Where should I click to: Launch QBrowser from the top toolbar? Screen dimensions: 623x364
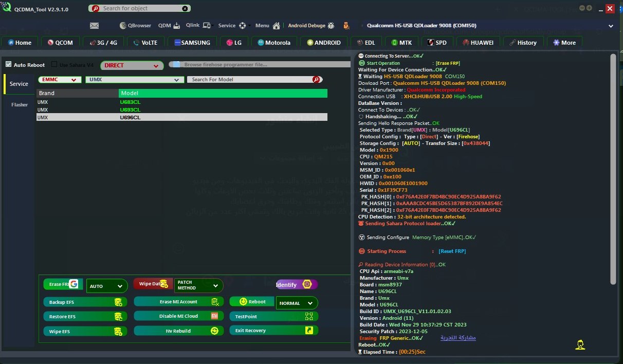tap(135, 25)
